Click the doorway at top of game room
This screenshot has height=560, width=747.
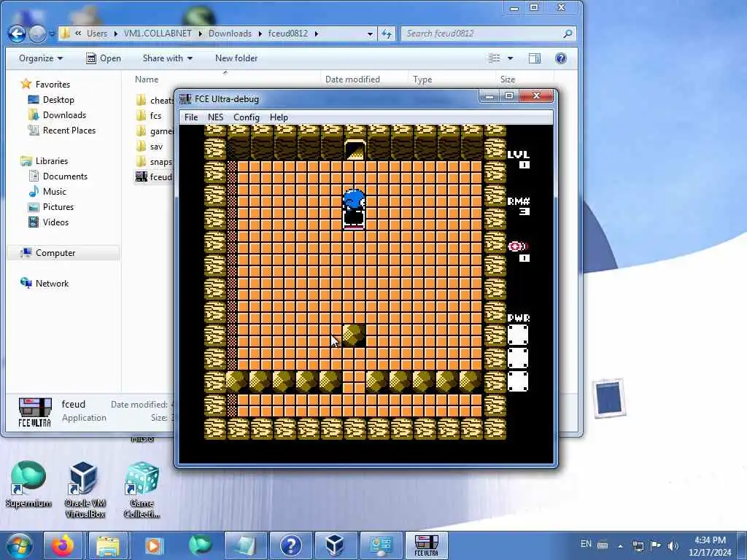click(355, 149)
